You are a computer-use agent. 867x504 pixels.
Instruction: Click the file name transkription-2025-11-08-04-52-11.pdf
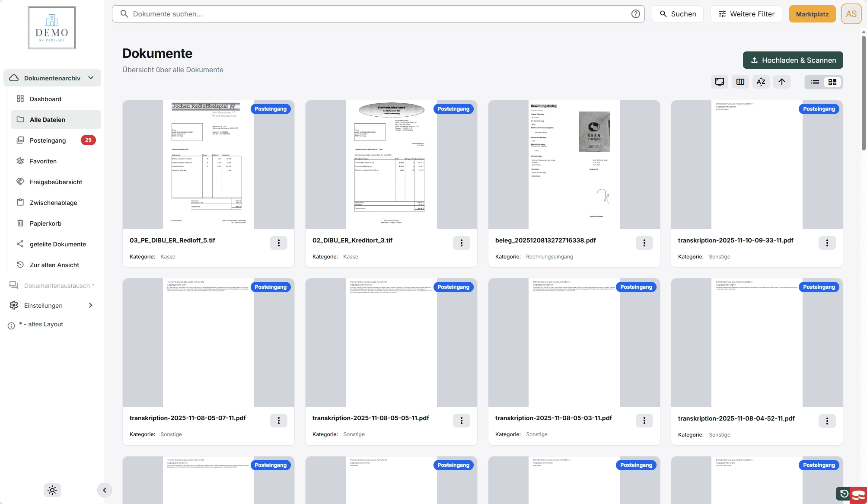tap(736, 418)
